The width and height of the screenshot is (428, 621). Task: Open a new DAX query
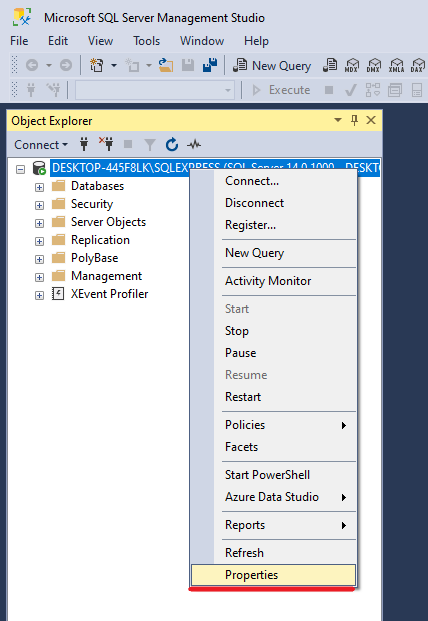[418, 65]
